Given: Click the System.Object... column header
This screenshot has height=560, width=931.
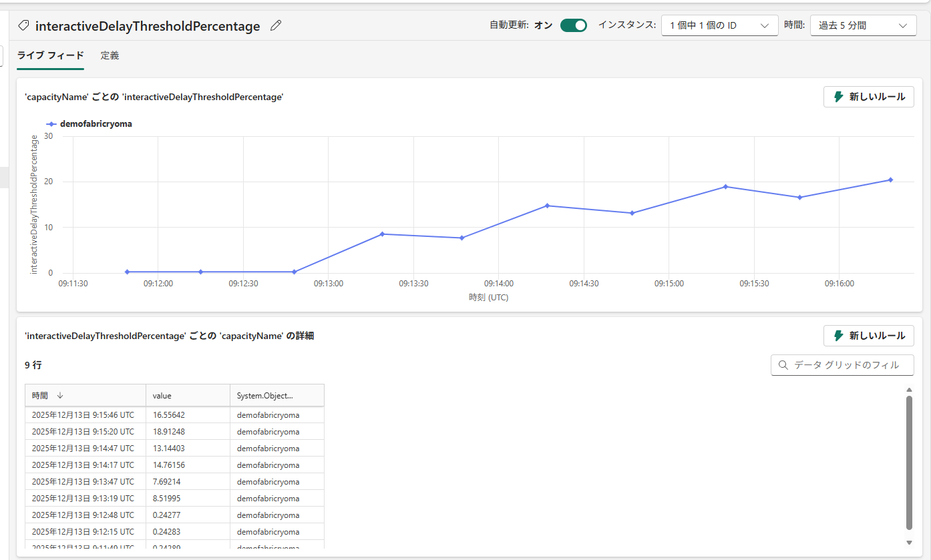Looking at the screenshot, I should pos(277,395).
